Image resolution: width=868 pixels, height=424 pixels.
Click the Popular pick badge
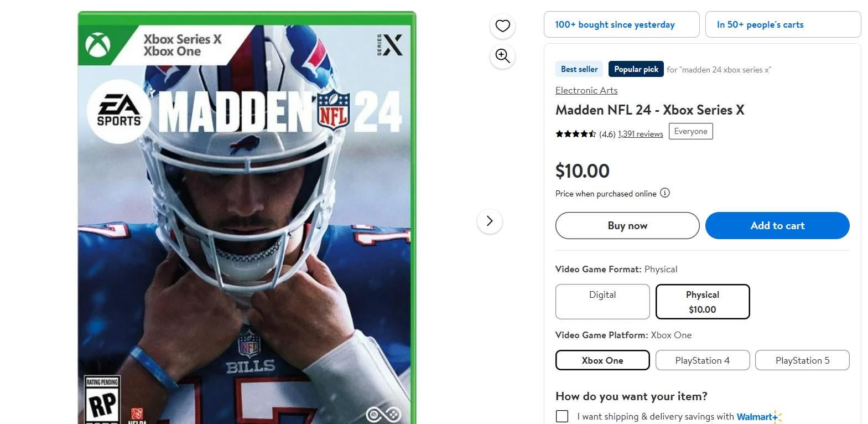(x=636, y=69)
